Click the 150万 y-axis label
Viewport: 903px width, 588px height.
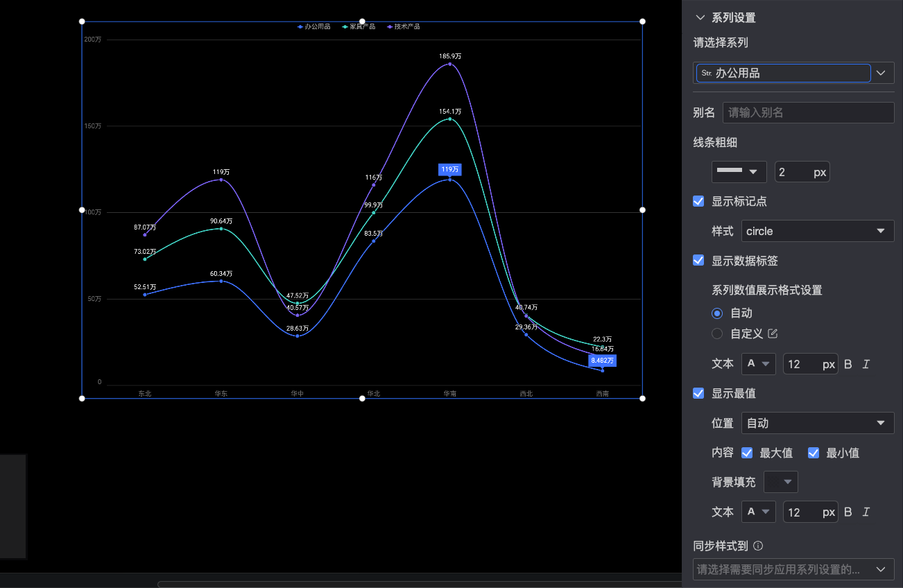tap(93, 126)
